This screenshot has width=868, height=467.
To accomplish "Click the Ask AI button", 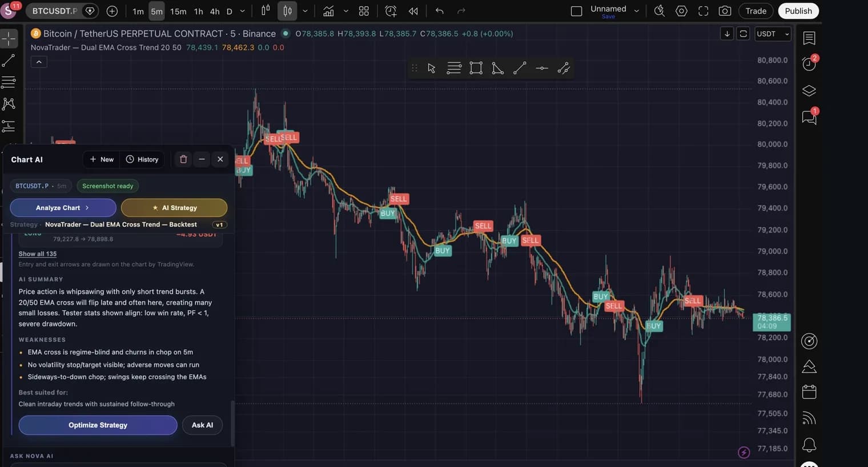I will [x=202, y=425].
